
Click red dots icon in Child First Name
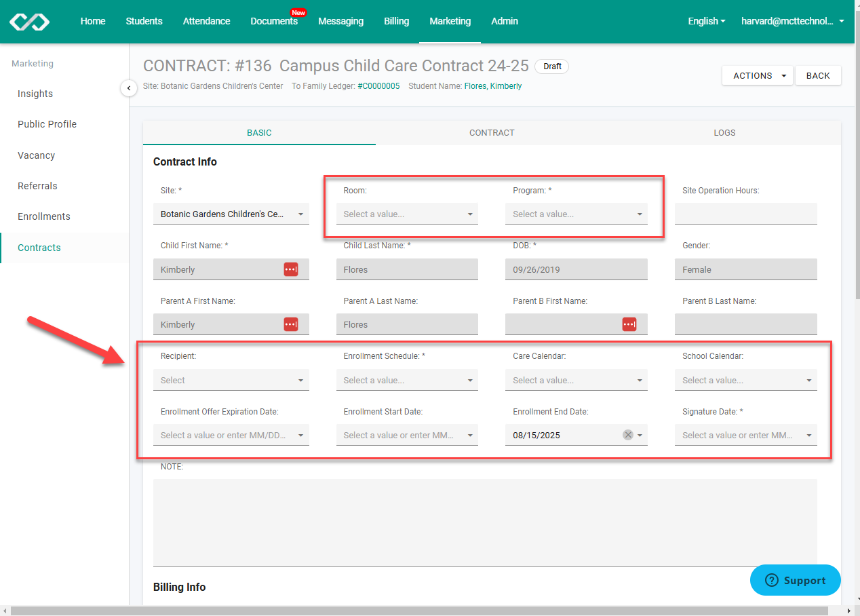pos(290,269)
